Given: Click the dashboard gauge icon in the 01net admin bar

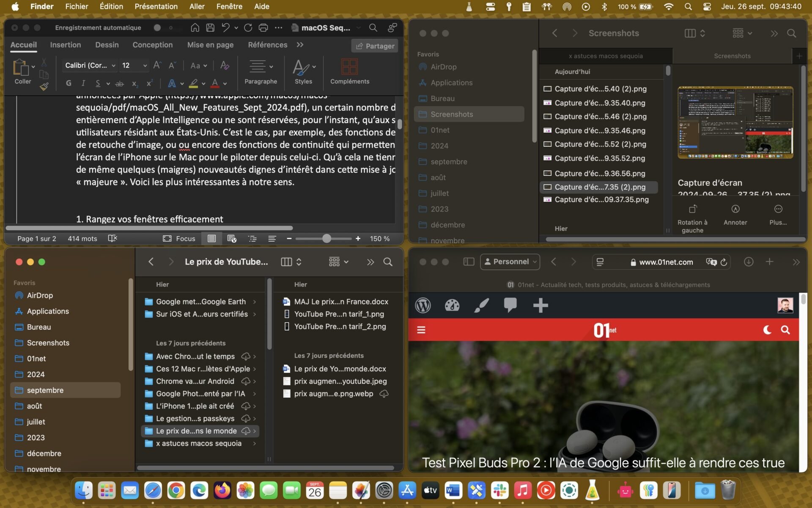Looking at the screenshot, I should click(x=452, y=305).
